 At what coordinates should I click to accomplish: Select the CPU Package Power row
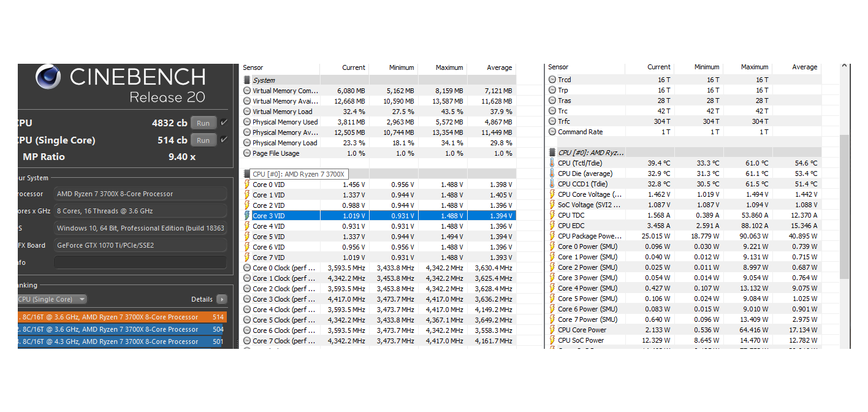click(x=683, y=236)
